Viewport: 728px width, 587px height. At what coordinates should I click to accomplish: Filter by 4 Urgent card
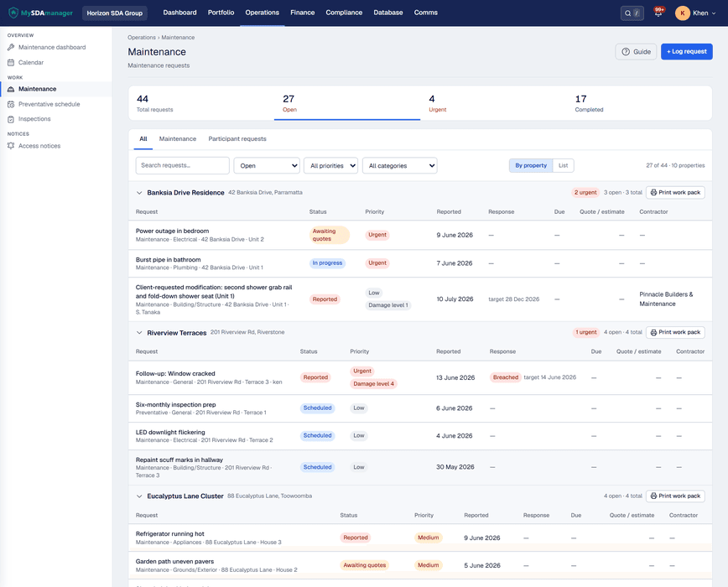tap(493, 103)
